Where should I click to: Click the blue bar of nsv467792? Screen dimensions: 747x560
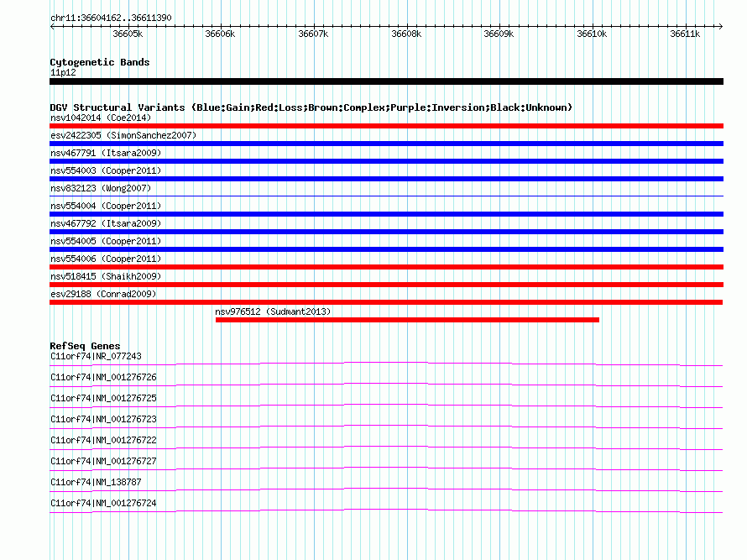(386, 232)
